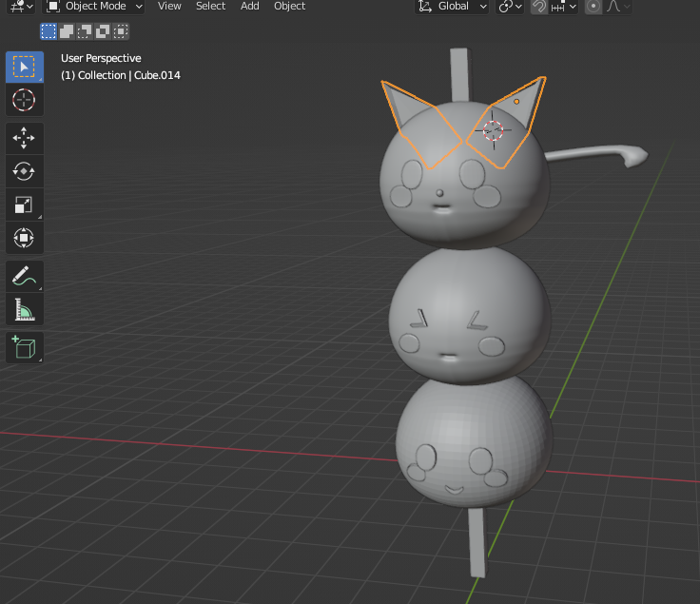Image resolution: width=700 pixels, height=604 pixels.
Task: Set selection mode to Intersect
Action: pyautogui.click(x=121, y=31)
